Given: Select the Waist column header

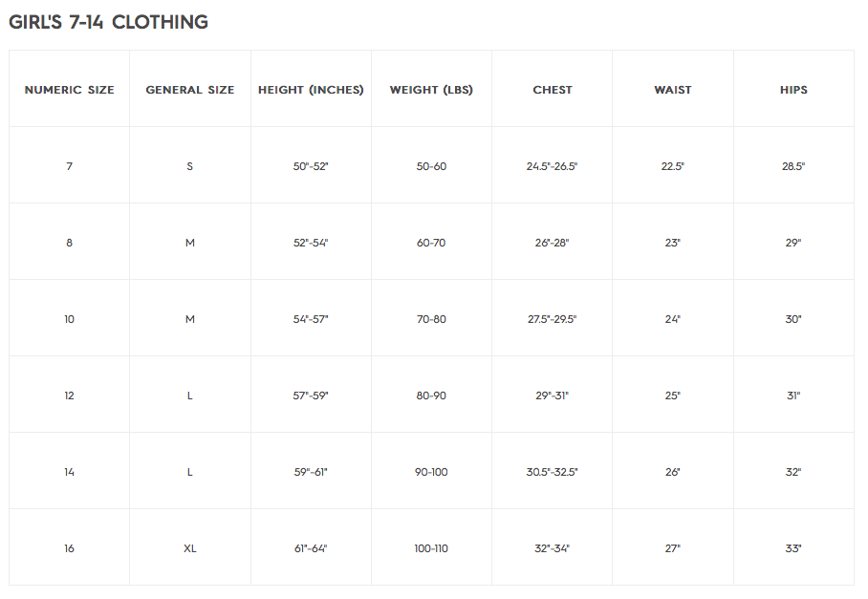Looking at the screenshot, I should 673,90.
